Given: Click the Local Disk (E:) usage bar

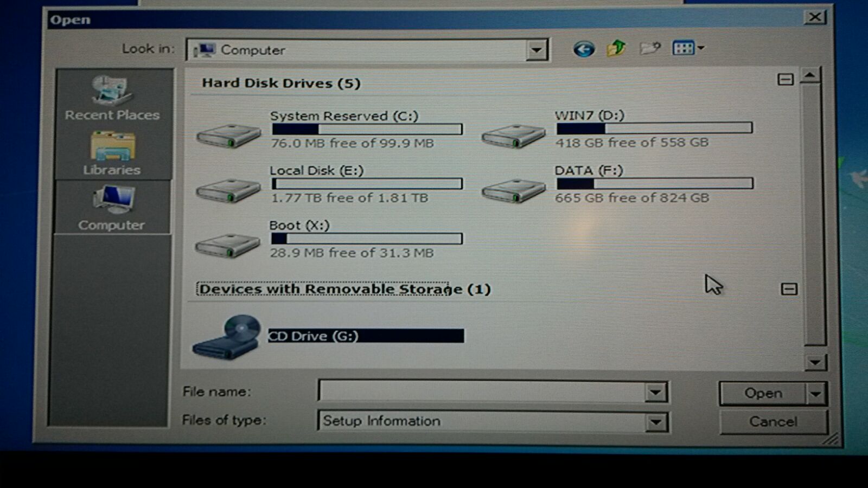Looking at the screenshot, I should [367, 184].
